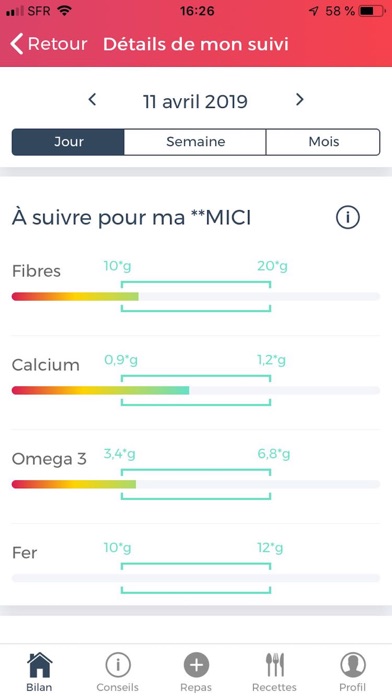Viewport: 392px width, 696px height.
Task: Tap the back chevron next to Retour
Action: click(16, 44)
